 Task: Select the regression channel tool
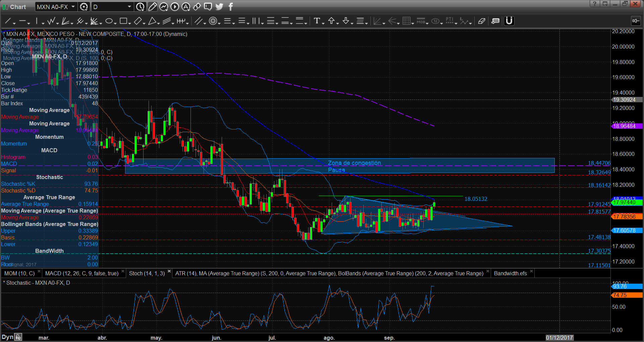(x=167, y=21)
